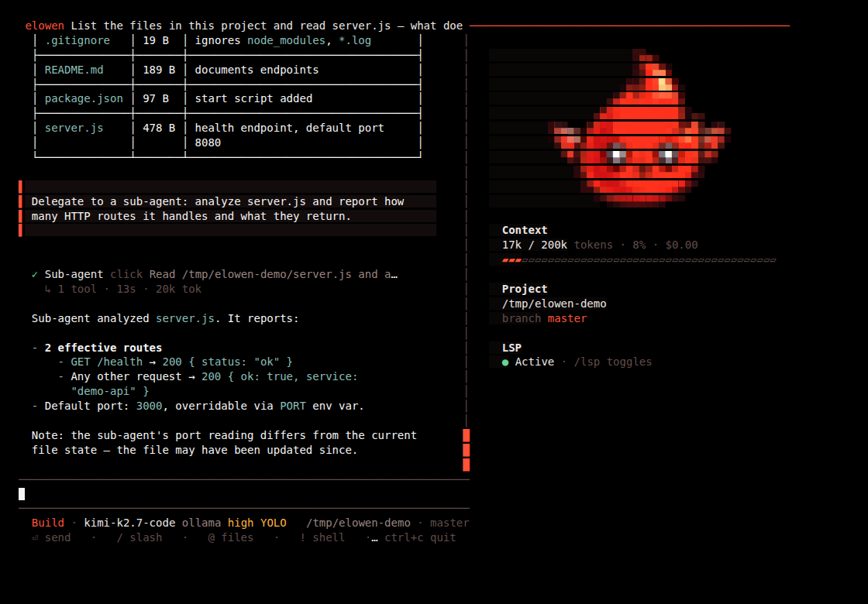Click the 'high' reasoning level indicator
The image size is (868, 604).
[241, 523]
